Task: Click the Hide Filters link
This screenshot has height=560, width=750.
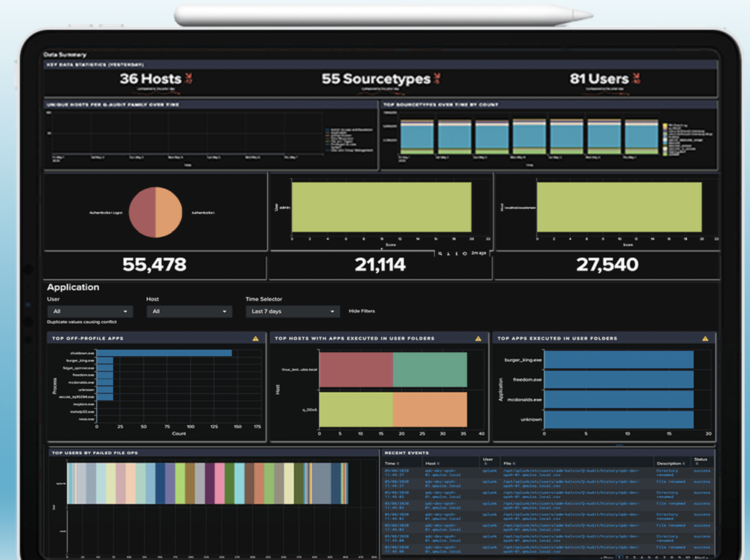Action: (x=361, y=311)
